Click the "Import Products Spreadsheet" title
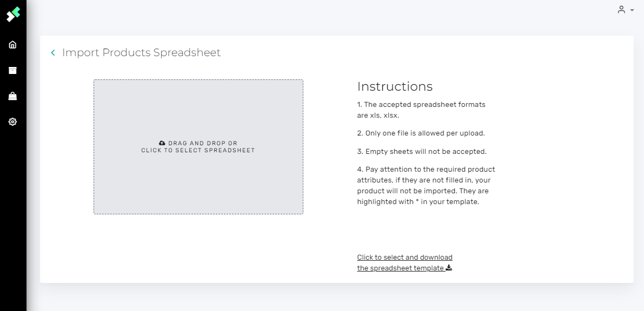644x311 pixels. pyautogui.click(x=141, y=52)
